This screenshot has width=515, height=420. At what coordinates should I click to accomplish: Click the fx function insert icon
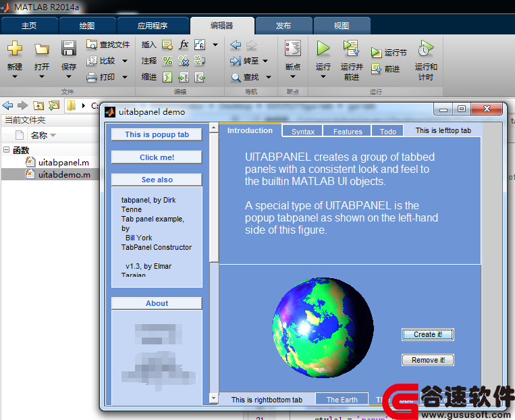pyautogui.click(x=184, y=44)
